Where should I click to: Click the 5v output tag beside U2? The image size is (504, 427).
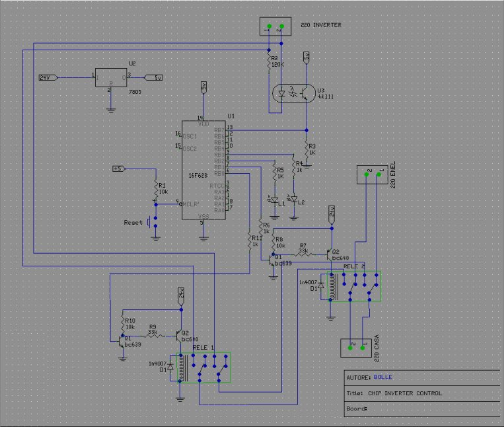pos(153,77)
